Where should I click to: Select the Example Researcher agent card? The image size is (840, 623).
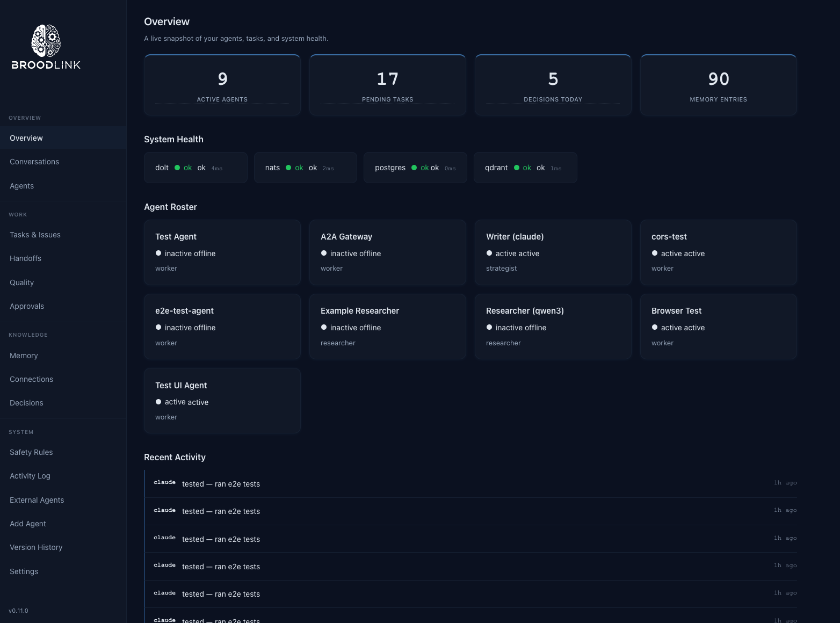click(x=387, y=327)
